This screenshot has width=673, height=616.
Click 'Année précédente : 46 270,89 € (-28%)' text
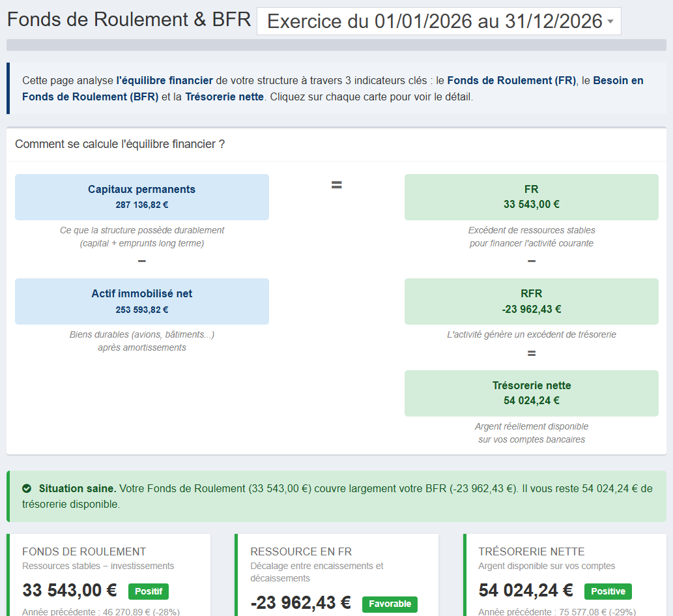coord(101,611)
